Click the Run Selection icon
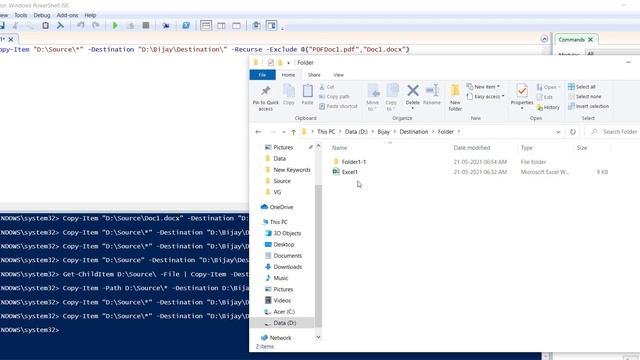This screenshot has height=360, width=640. point(130,25)
